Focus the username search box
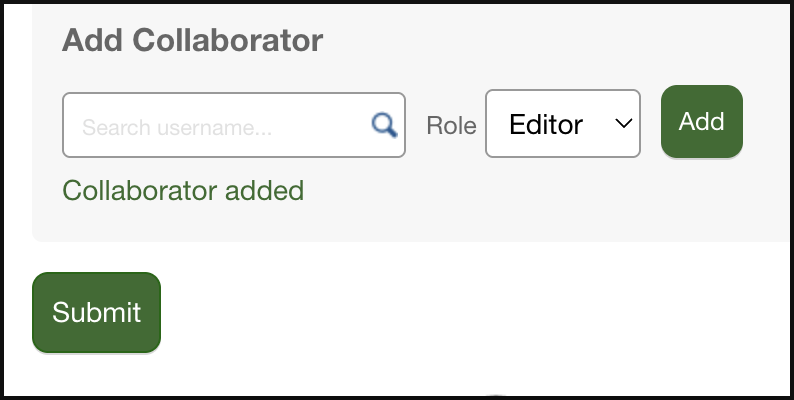794x400 pixels. pos(215,125)
